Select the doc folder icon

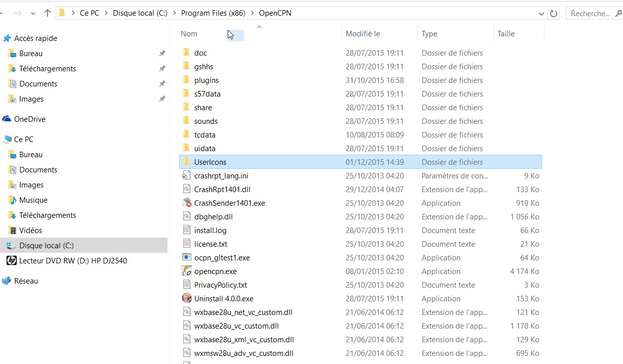[186, 53]
